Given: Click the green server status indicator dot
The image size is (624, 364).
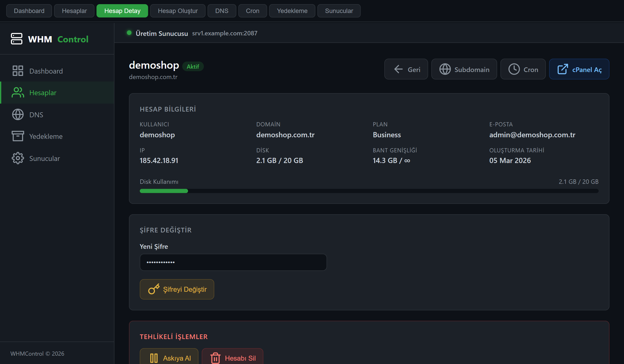Looking at the screenshot, I should 129,33.
